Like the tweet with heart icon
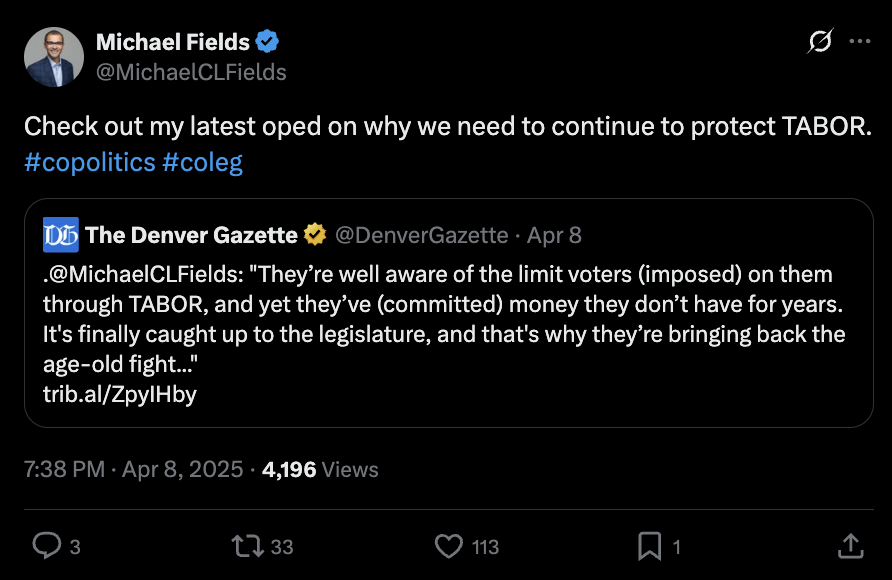 450,545
